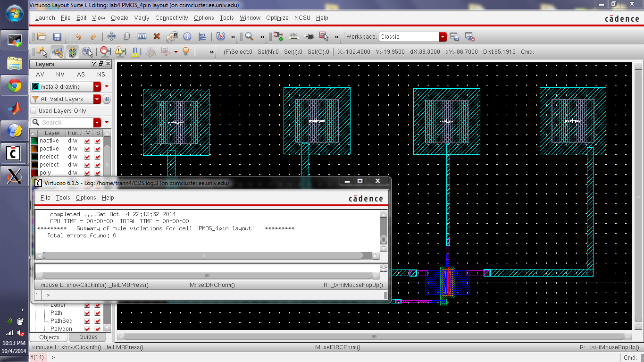The height and width of the screenshot is (362, 644).
Task: Expand overflow chevron after lightbulb icon
Action: (211, 52)
